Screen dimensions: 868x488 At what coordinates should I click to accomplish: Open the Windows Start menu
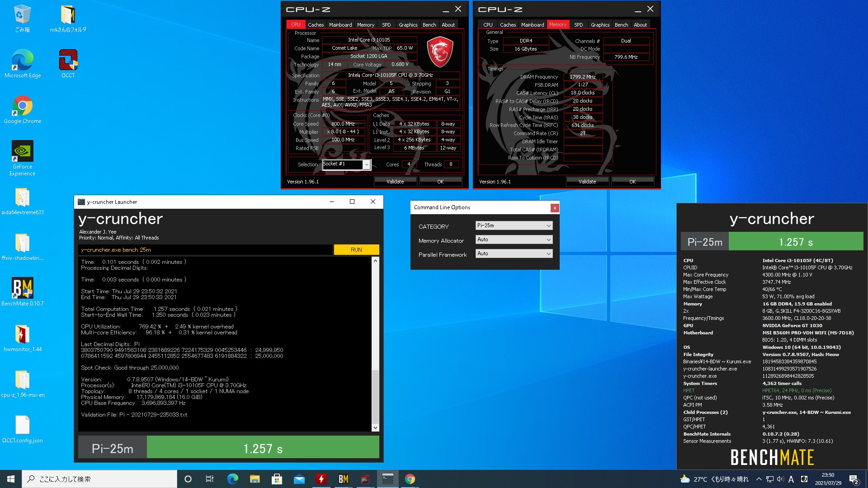tap(11, 479)
